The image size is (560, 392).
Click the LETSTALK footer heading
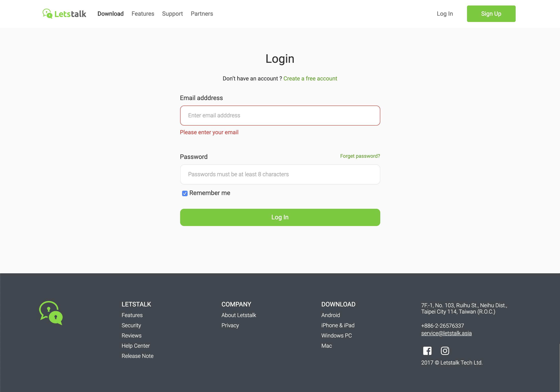point(136,304)
